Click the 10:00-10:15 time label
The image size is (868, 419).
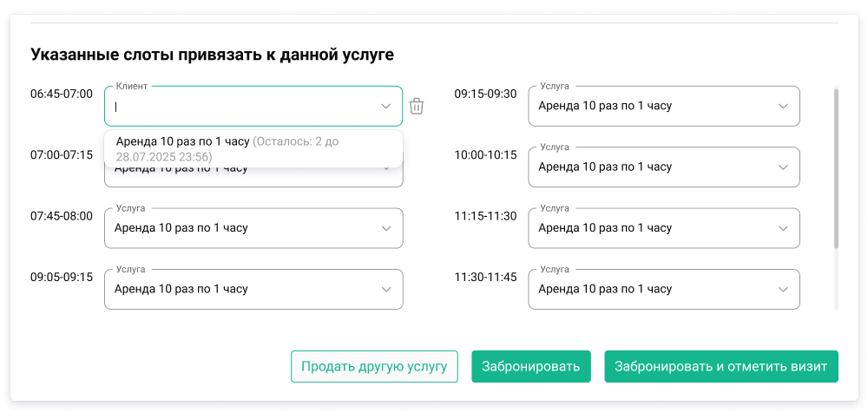click(485, 155)
